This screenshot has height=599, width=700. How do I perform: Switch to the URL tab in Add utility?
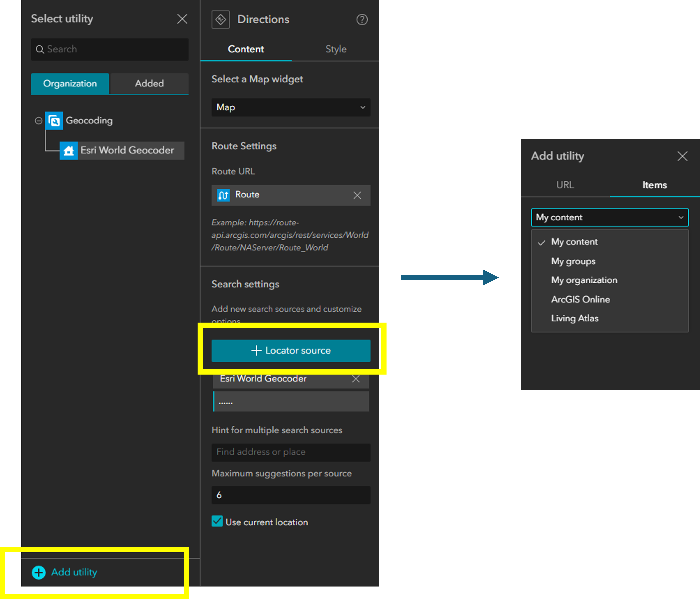click(565, 185)
